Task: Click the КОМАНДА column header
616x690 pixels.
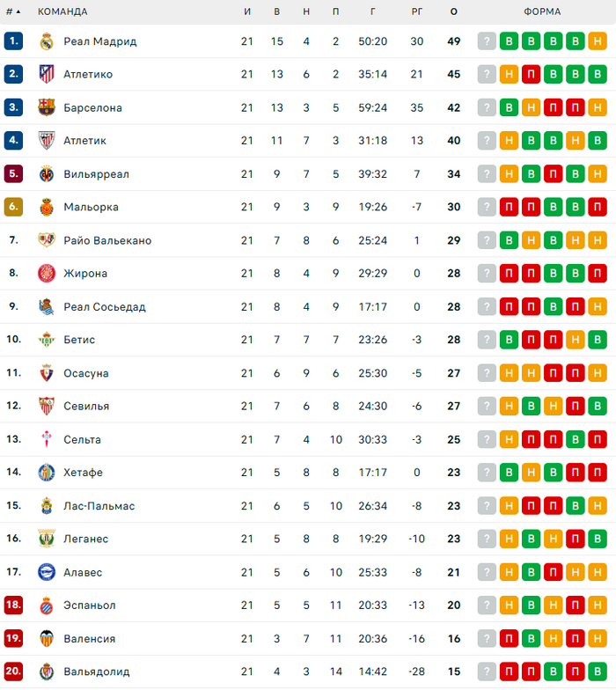Action: [x=62, y=12]
